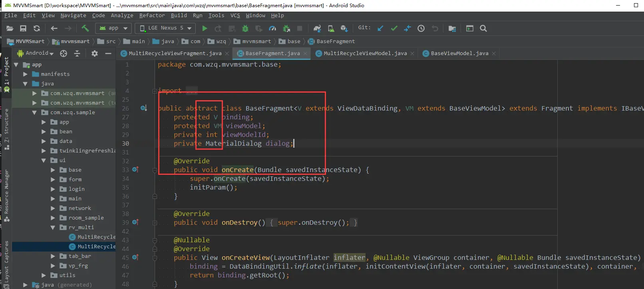The image size is (644, 289).
Task: Open the LGE Nexus 5 device dropdown
Action: point(165,28)
